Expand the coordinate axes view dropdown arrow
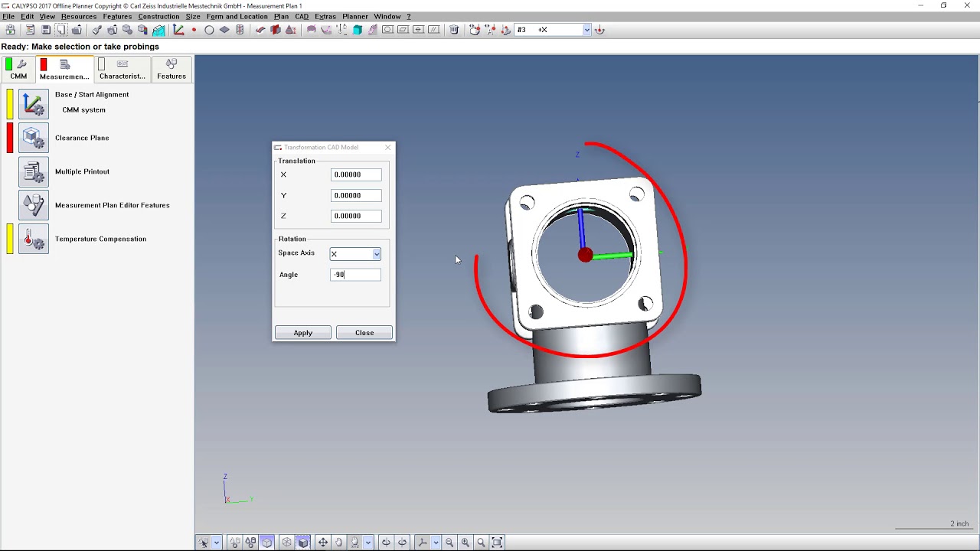This screenshot has height=551, width=980. (436, 542)
